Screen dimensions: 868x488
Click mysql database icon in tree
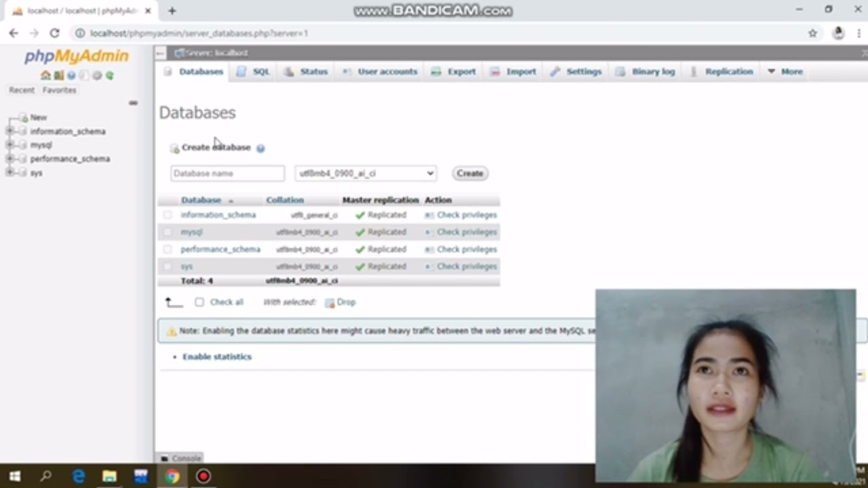23,145
